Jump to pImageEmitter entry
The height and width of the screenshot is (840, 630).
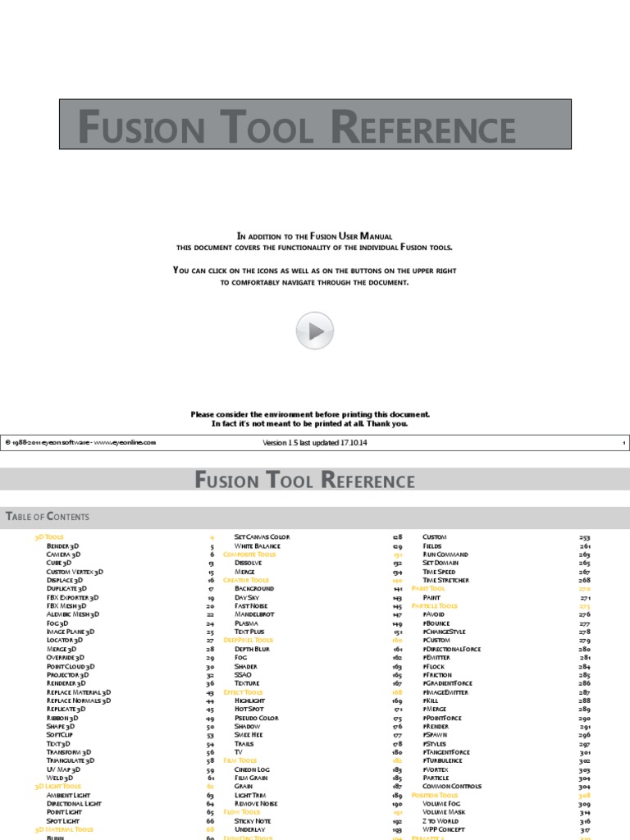[x=445, y=692]
